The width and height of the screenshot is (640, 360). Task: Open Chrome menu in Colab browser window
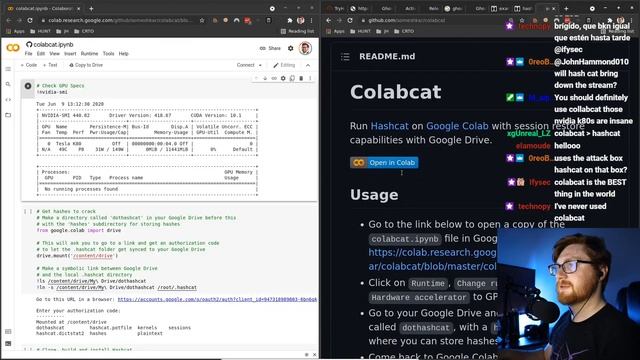311,20
